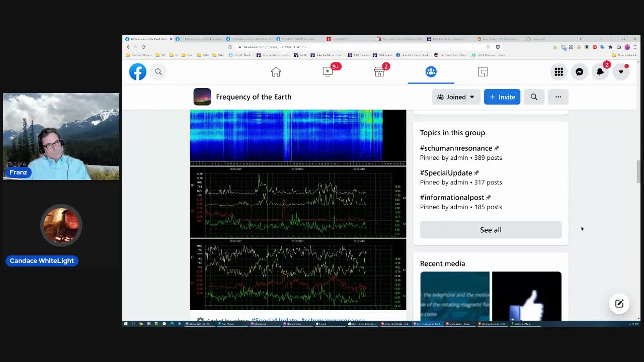This screenshot has width=644, height=362.
Task: Open the Gaming tab icon
Action: tap(482, 72)
